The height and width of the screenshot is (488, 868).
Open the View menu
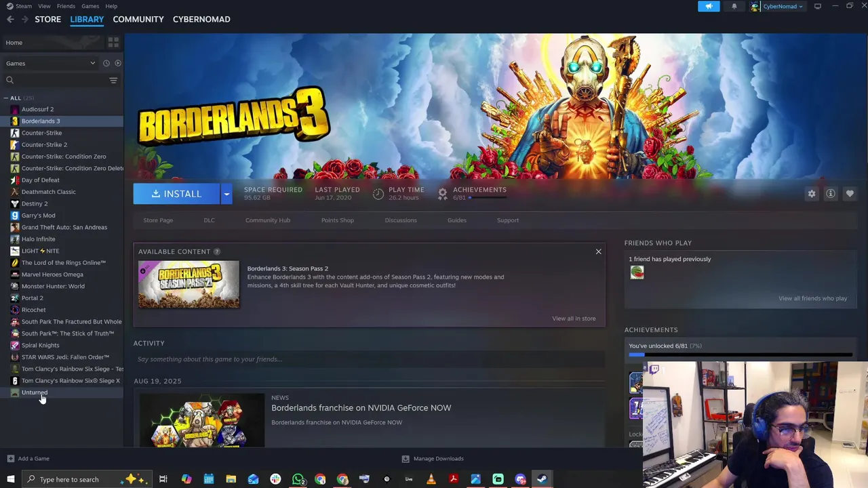(44, 6)
